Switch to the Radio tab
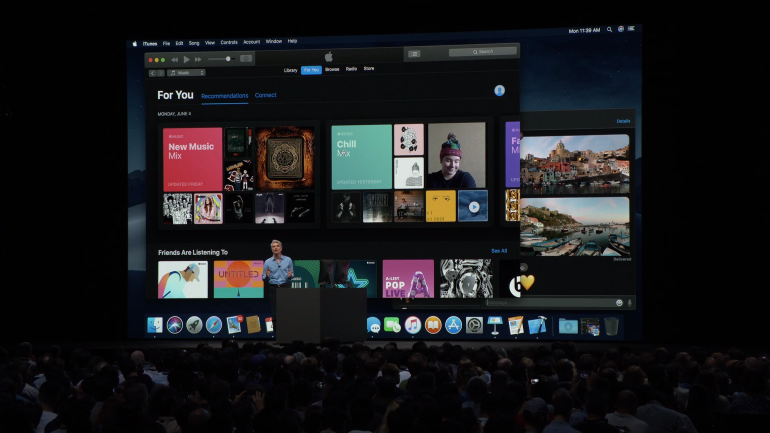Image resolution: width=770 pixels, height=433 pixels. point(351,69)
